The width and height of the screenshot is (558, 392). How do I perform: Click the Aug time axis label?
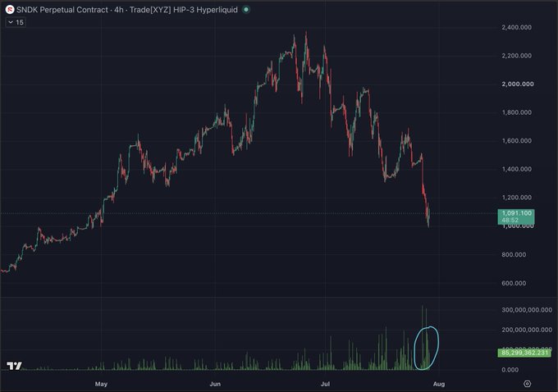tap(439, 384)
